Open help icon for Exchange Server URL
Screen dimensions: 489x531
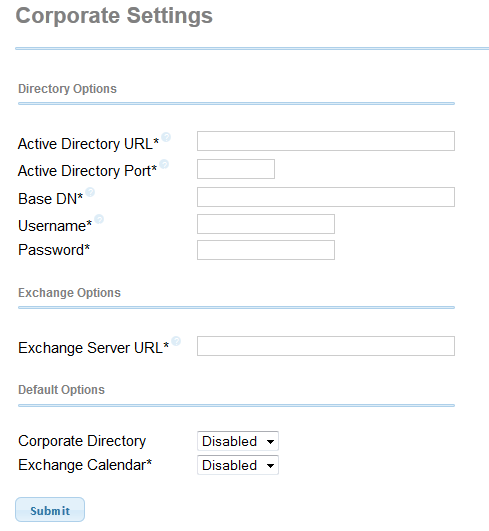point(176,341)
